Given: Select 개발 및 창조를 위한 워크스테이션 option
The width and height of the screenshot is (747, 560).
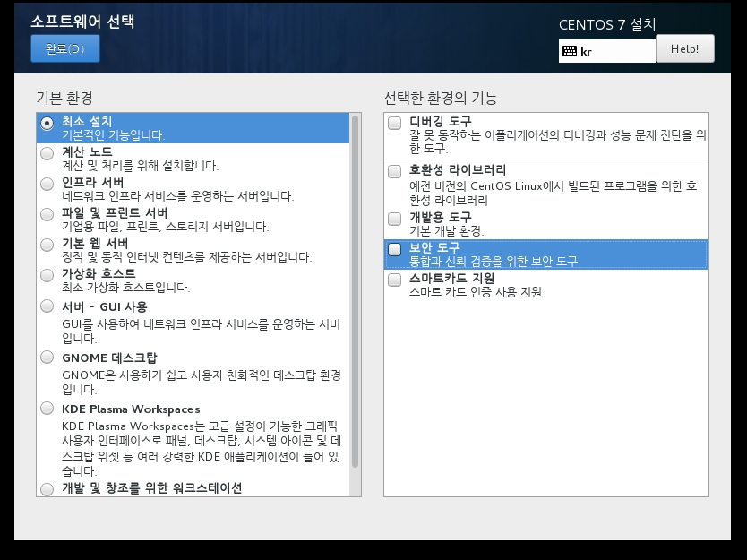Looking at the screenshot, I should [x=47, y=489].
